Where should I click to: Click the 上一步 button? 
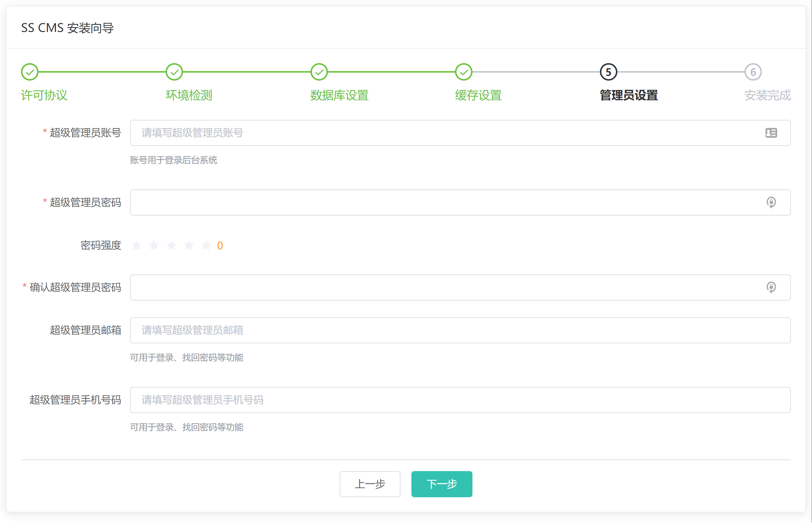click(x=370, y=484)
